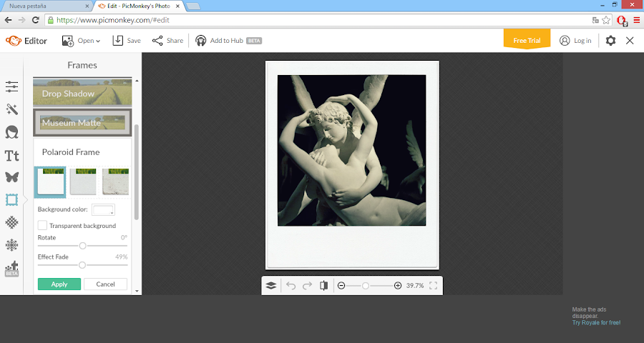Click the Rotate slider handle
The height and width of the screenshot is (343, 644).
click(x=82, y=246)
